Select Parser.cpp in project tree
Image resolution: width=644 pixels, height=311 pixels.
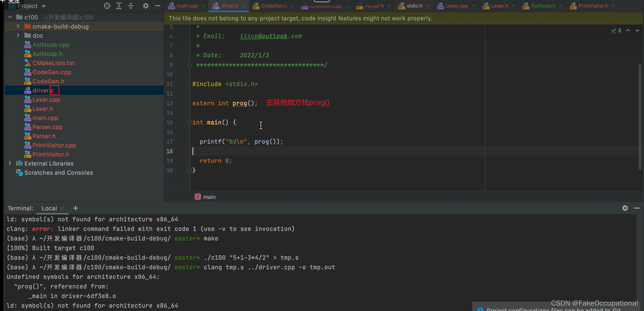48,127
